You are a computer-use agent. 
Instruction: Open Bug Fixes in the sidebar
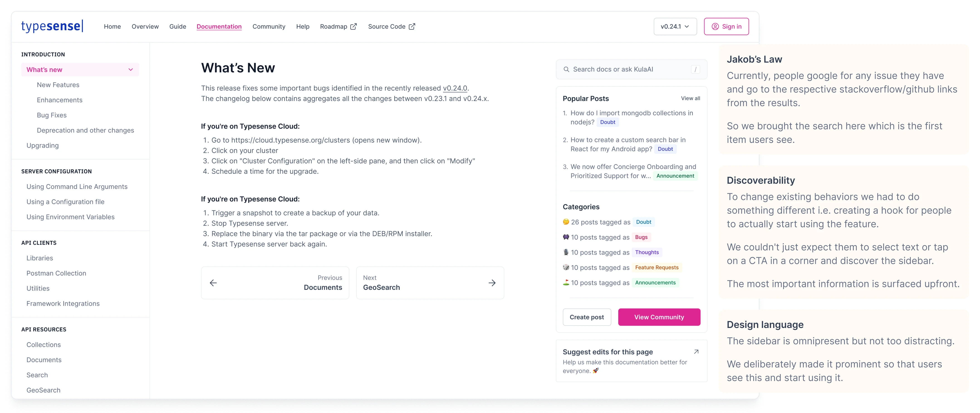(x=52, y=115)
